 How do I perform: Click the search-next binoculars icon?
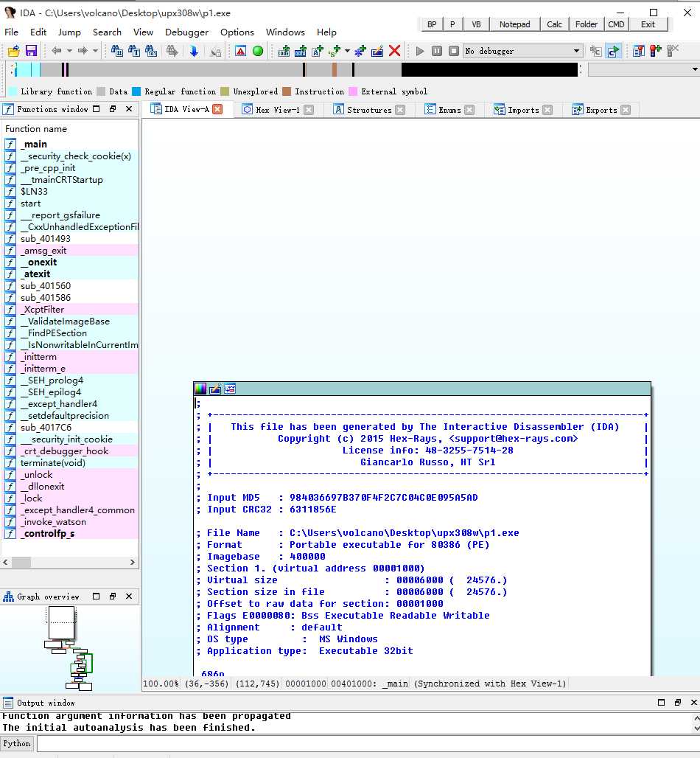point(172,51)
